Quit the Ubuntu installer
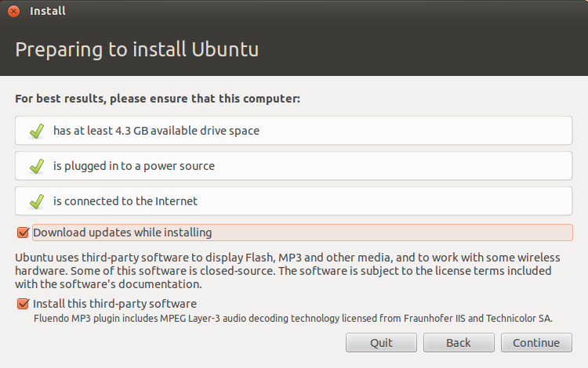Viewport: 588px width, 368px height. 381,343
